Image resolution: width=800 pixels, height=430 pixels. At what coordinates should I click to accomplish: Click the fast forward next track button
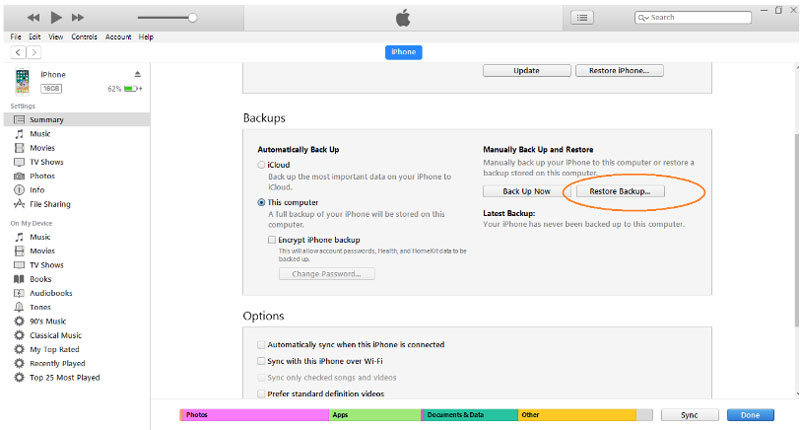[78, 18]
